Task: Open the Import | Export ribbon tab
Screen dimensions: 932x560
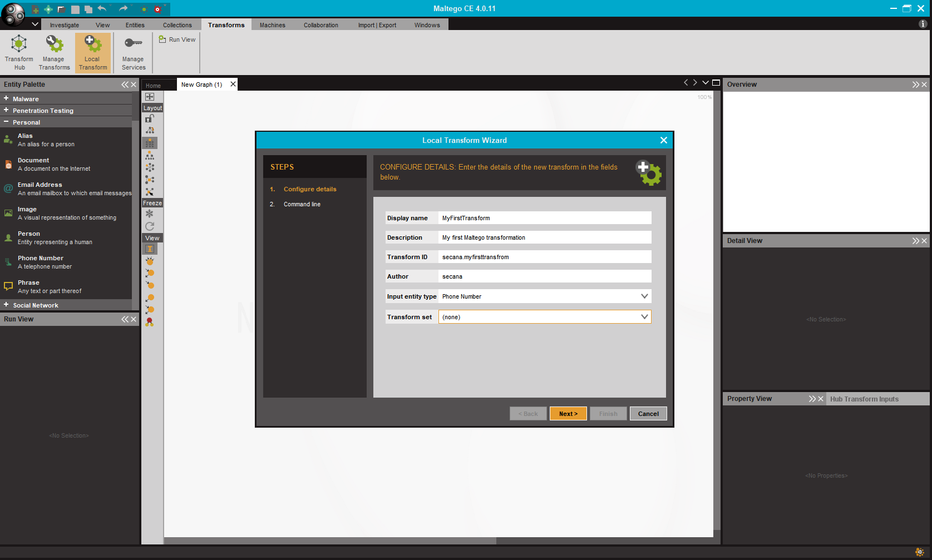Action: (377, 25)
